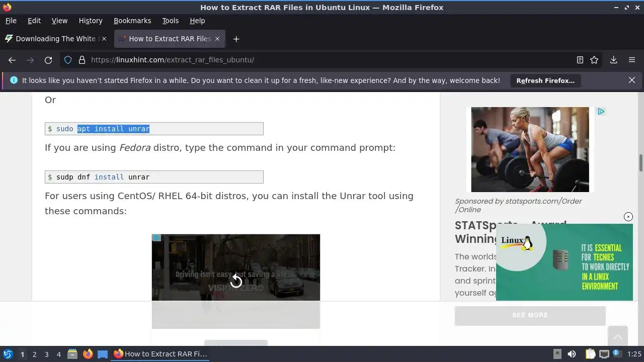Open the Tools menu
644x362 pixels.
(170, 21)
